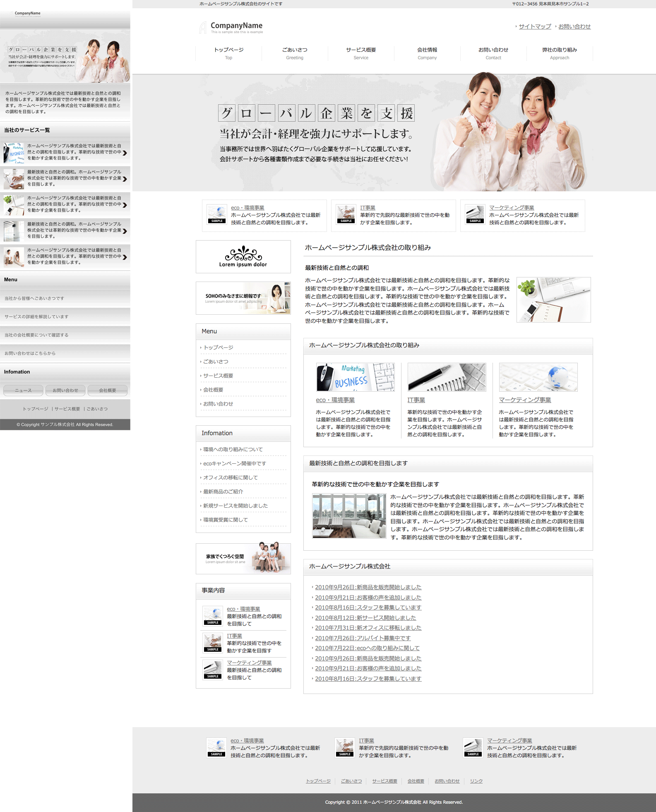
Task: Click the Marketing Business image thumbnail
Action: pyautogui.click(x=355, y=377)
